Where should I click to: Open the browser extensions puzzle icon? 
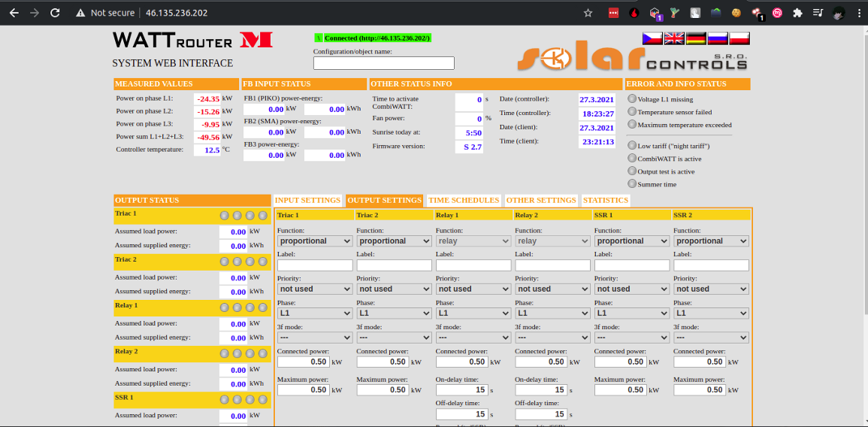coord(797,13)
